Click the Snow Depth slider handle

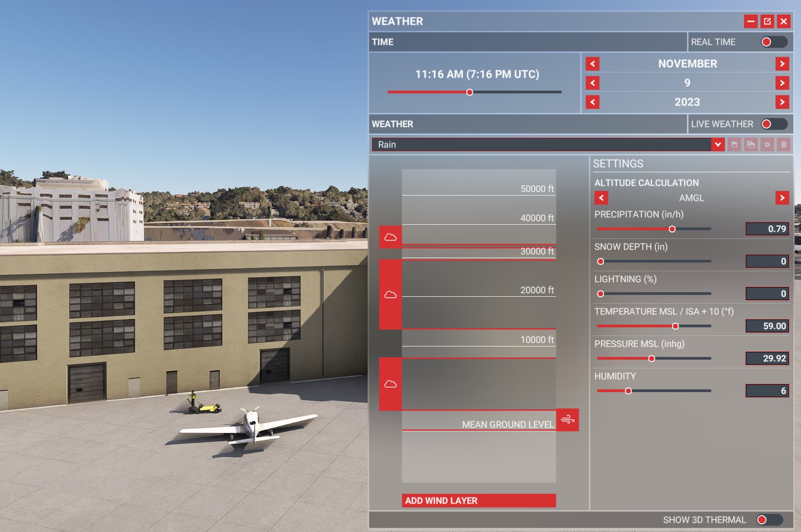click(601, 261)
